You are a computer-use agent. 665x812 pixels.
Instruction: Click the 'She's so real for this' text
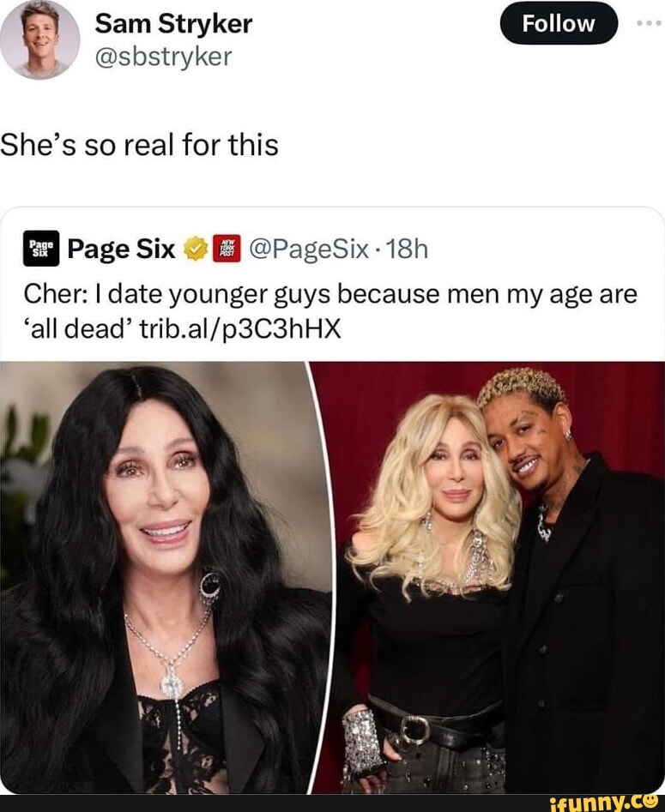click(x=139, y=145)
